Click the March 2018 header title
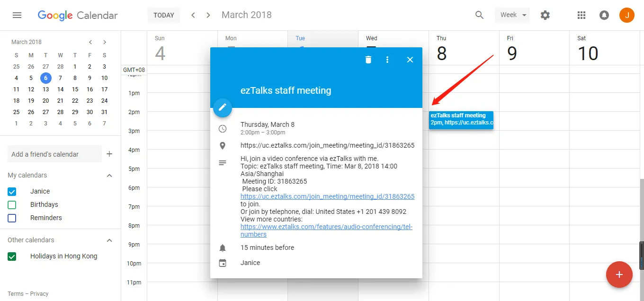Viewport: 644px width, 301px height. (247, 15)
